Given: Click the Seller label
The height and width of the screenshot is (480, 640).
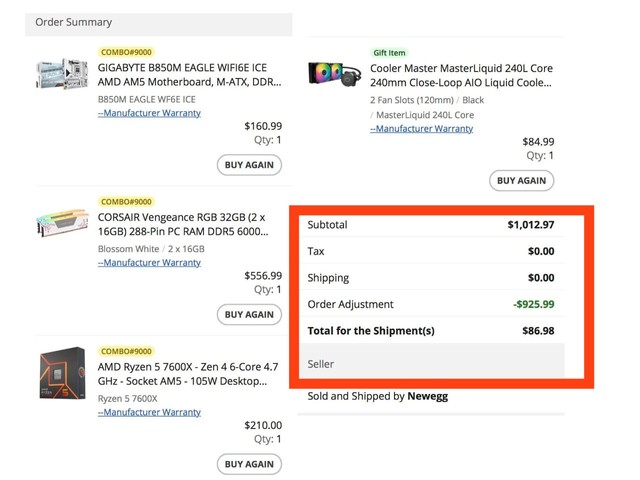Looking at the screenshot, I should click(320, 364).
